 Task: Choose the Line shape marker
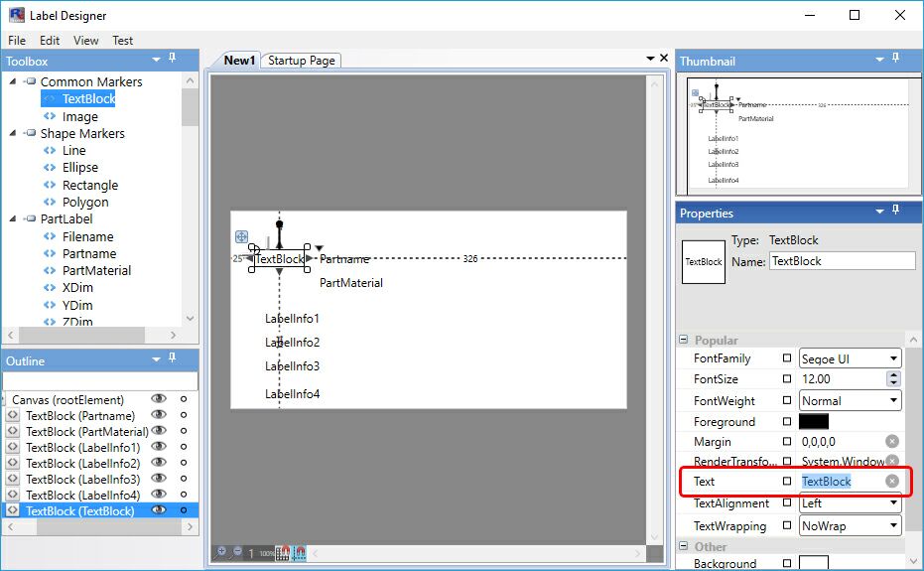click(74, 151)
